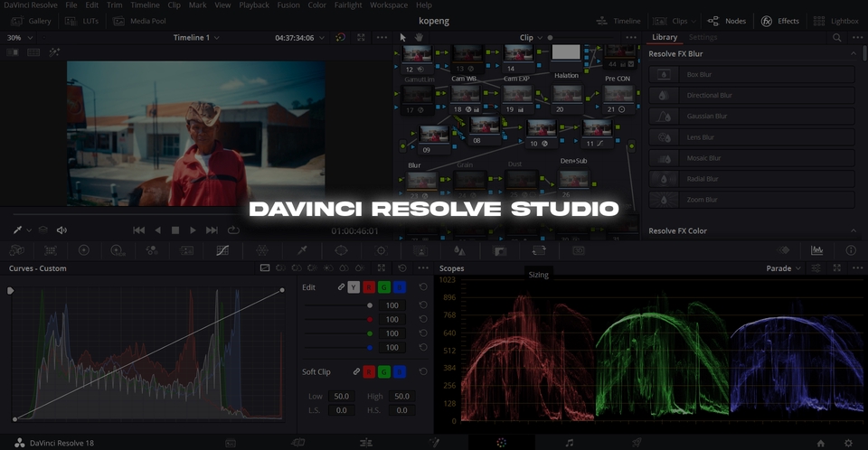Open the Lightbox view
This screenshot has width=868, height=450.
(835, 21)
